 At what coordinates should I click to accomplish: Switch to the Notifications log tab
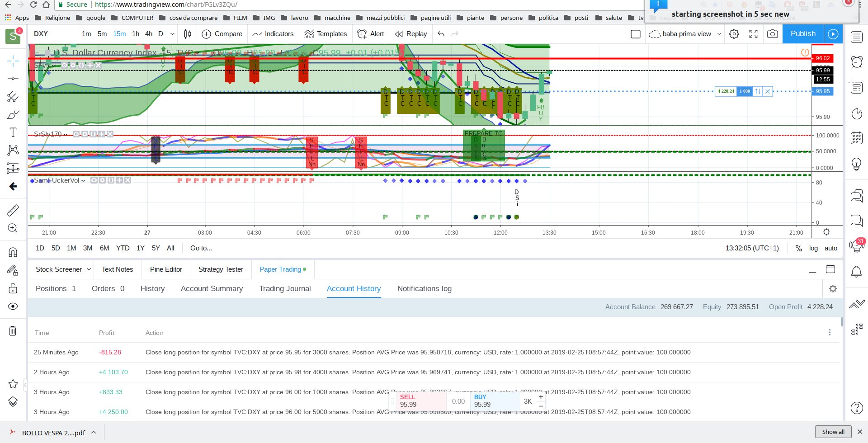[425, 288]
